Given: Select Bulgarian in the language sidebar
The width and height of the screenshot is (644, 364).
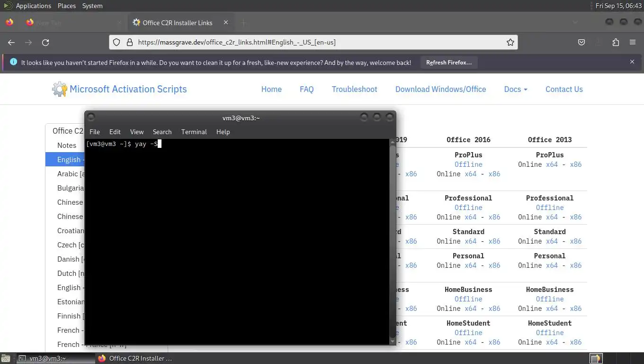Looking at the screenshot, I should tap(70, 188).
